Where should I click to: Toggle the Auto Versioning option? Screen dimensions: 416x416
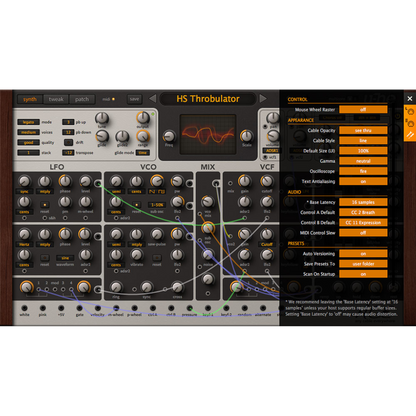pos(363,254)
